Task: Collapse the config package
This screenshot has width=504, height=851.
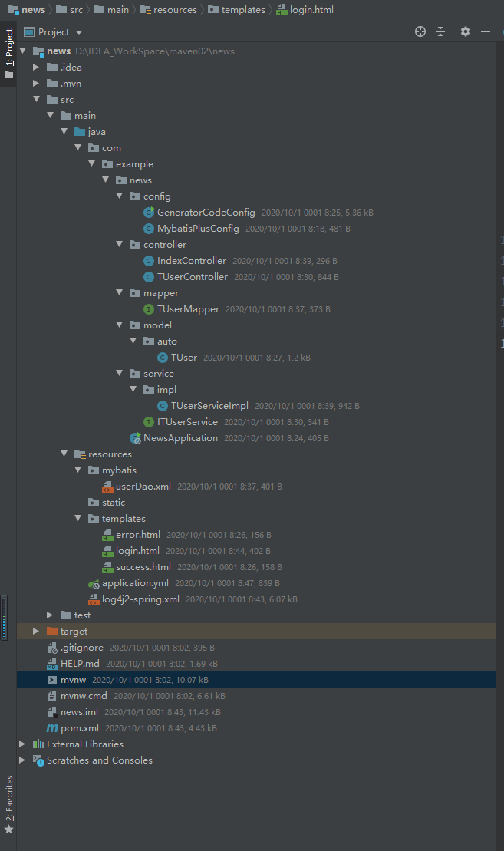Action: pyautogui.click(x=120, y=196)
